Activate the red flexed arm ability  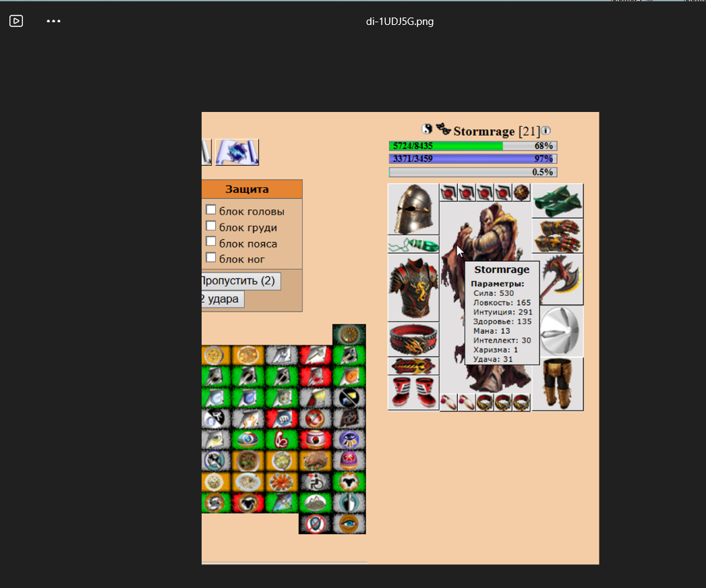click(x=281, y=440)
